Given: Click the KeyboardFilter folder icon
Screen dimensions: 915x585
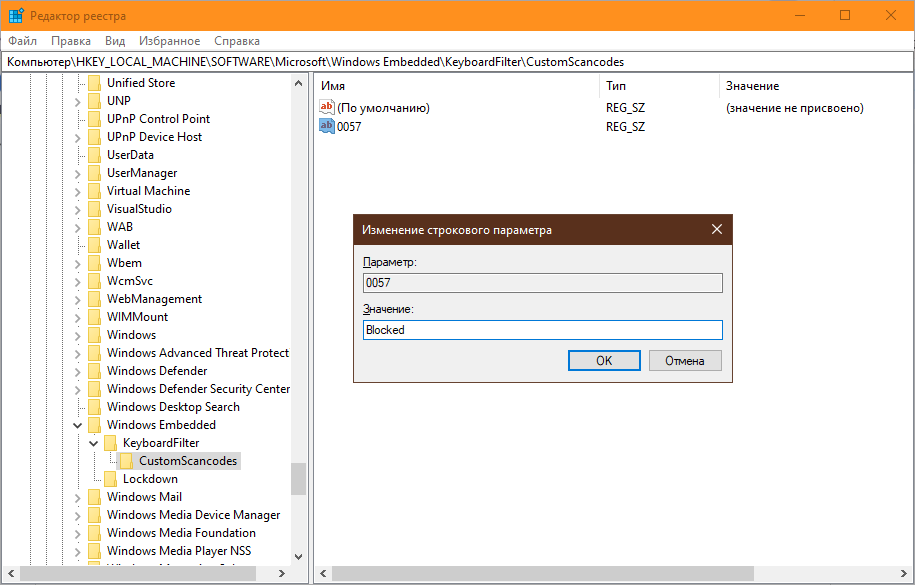Looking at the screenshot, I should pos(110,443).
